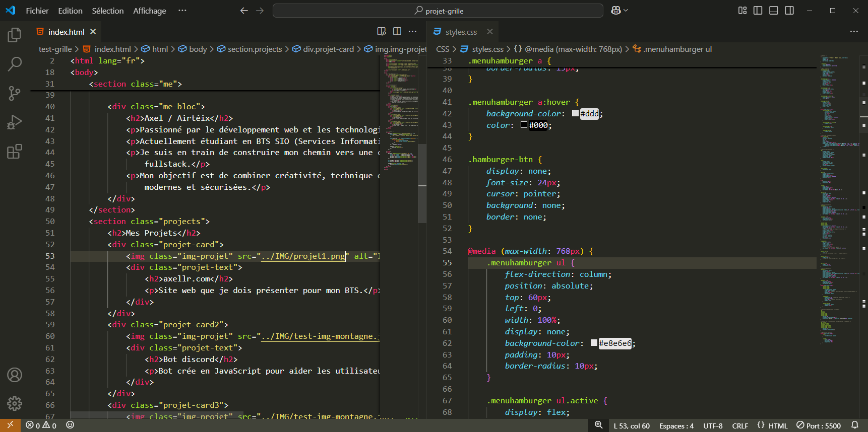This screenshot has width=868, height=432.
Task: Open more actions for styles.css editor
Action: click(x=854, y=31)
